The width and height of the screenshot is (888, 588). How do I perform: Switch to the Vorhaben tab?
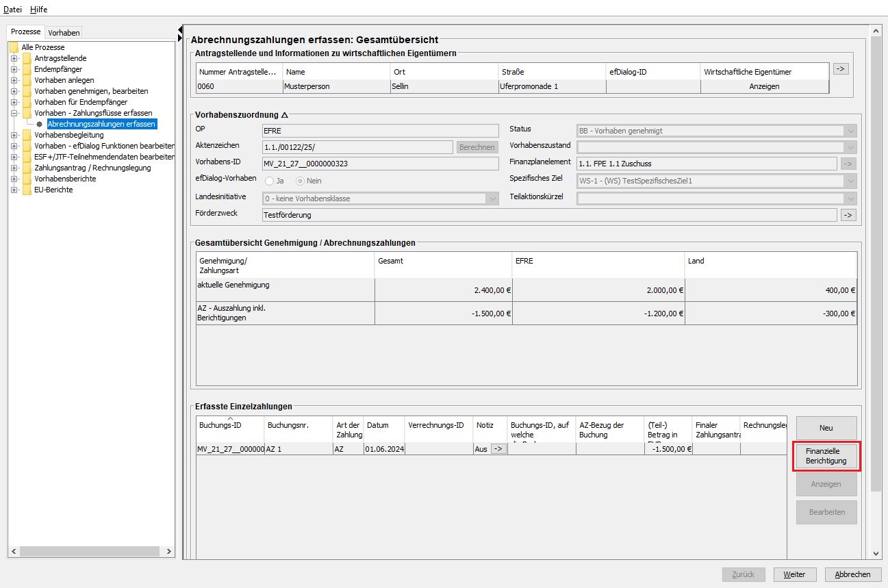click(64, 33)
